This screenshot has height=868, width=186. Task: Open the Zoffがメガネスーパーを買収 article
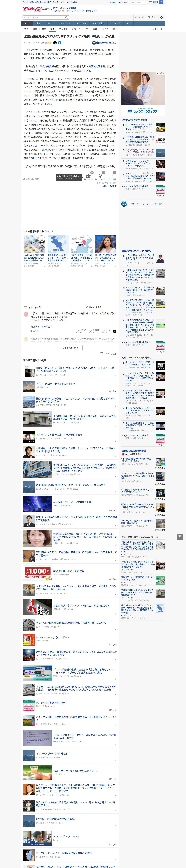(x=85, y=468)
